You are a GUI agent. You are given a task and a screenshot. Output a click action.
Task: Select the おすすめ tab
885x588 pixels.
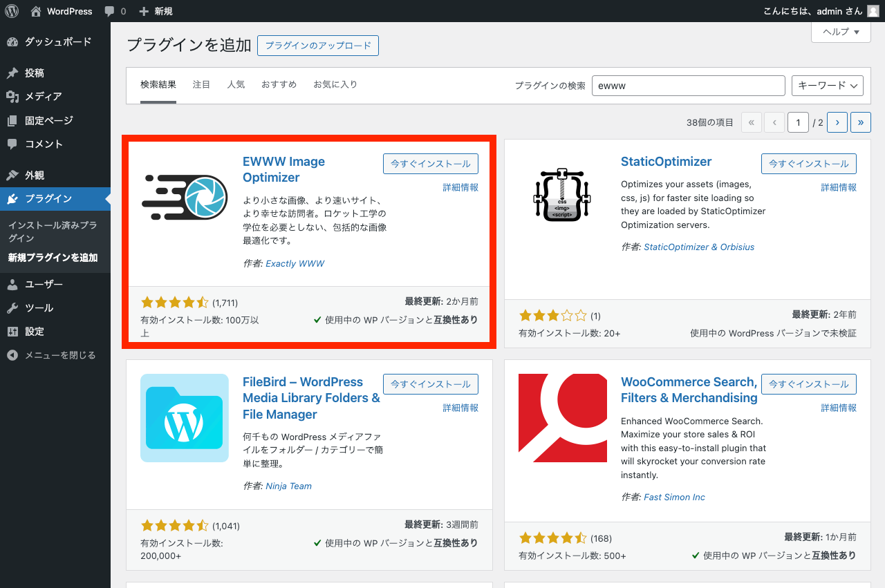click(279, 84)
